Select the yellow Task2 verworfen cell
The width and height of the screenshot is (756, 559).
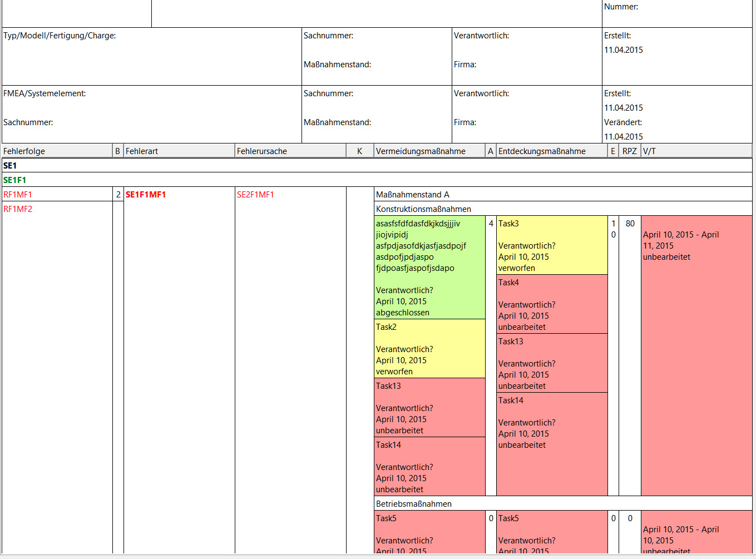(429, 349)
